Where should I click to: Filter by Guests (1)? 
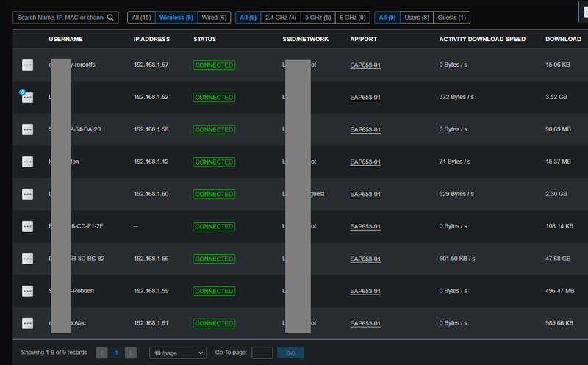(451, 17)
